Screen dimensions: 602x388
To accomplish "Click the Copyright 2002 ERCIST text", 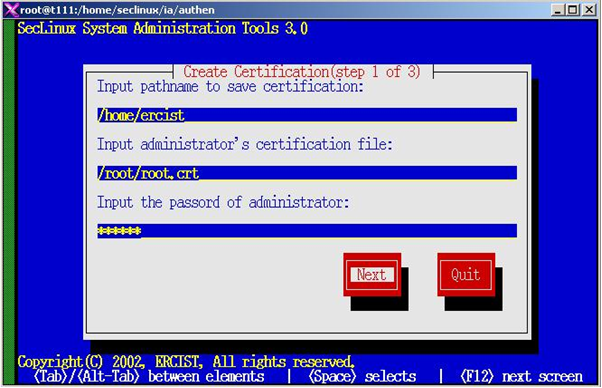I will click(x=186, y=362).
